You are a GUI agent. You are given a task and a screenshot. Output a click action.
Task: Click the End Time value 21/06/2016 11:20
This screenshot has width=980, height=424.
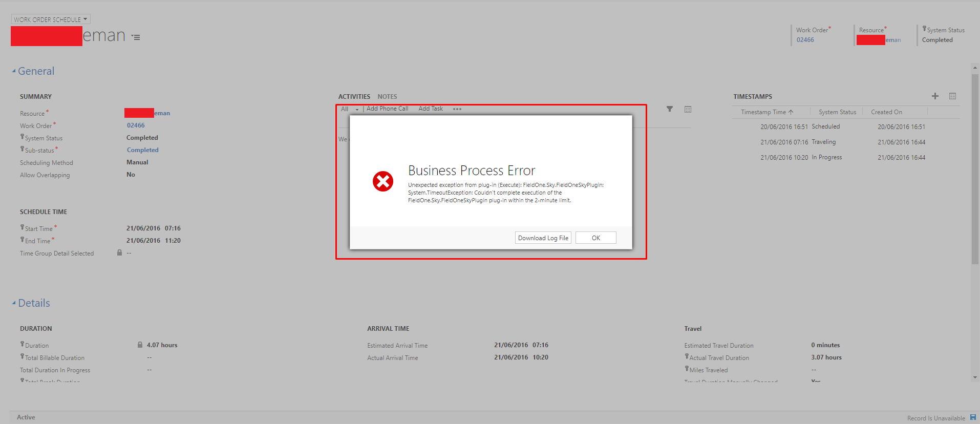tap(154, 241)
